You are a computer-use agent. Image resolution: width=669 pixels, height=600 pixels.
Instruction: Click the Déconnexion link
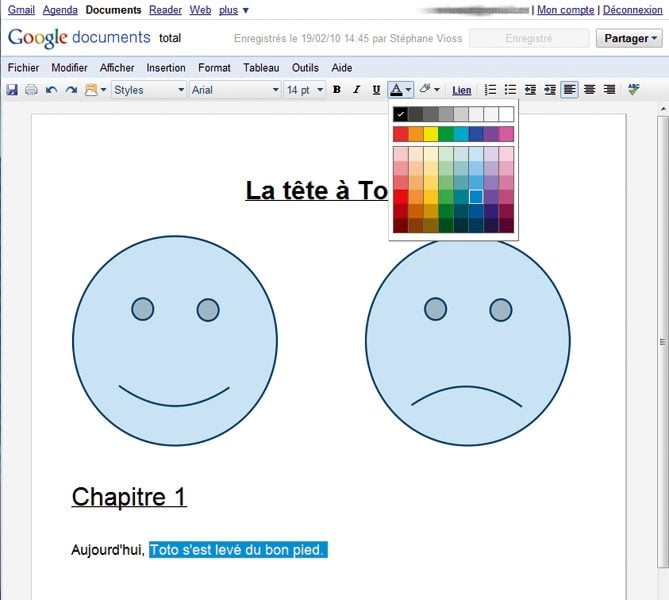pyautogui.click(x=632, y=10)
